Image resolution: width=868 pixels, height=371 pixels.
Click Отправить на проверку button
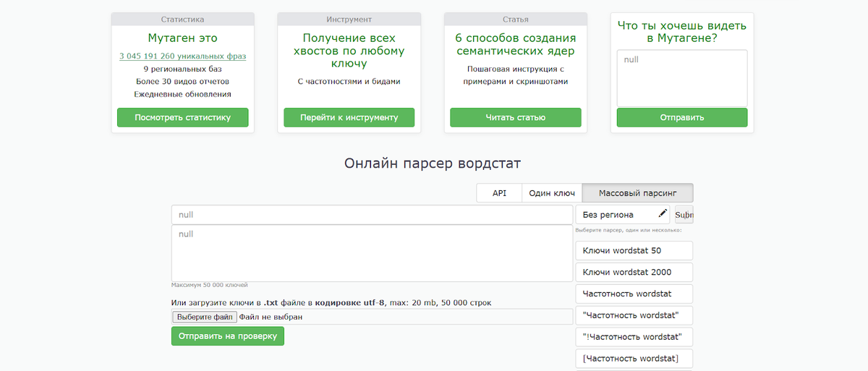[228, 336]
